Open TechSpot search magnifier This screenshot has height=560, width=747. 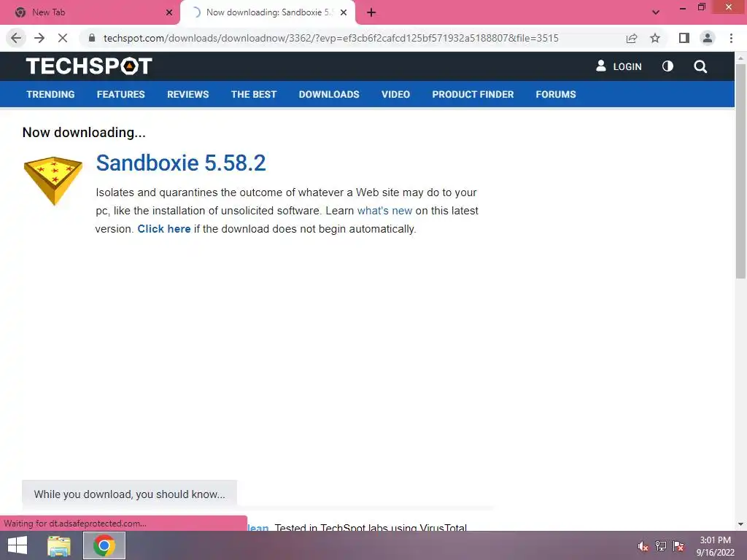[x=700, y=66]
